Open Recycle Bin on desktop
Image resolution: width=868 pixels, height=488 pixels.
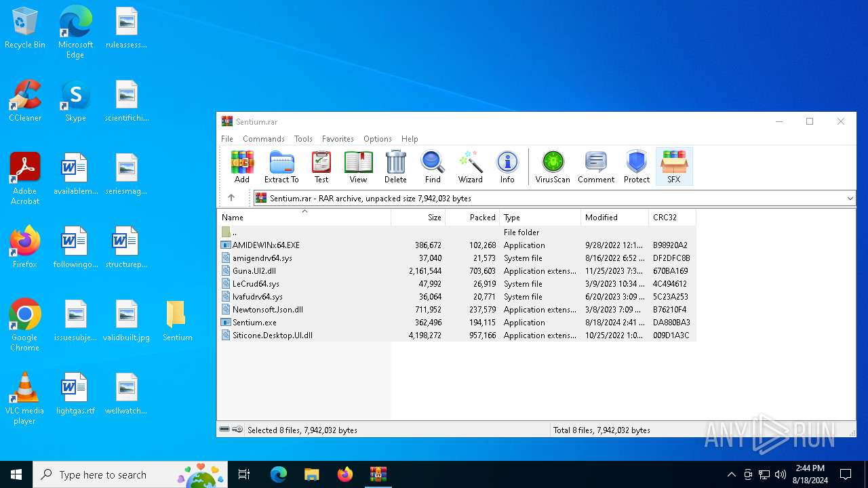(25, 28)
